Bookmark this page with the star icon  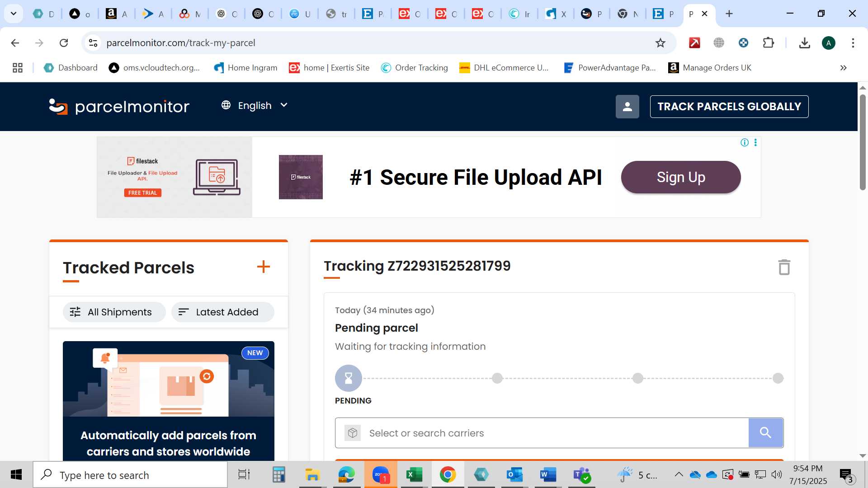[660, 43]
